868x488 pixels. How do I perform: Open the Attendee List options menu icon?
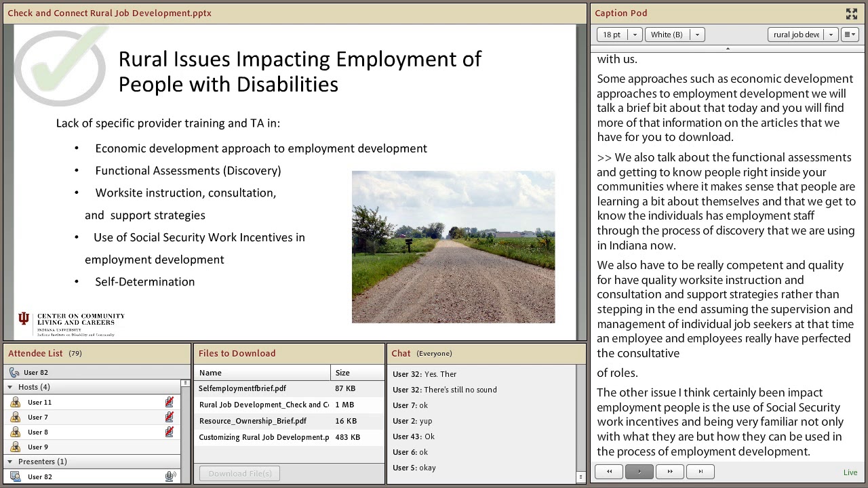tap(184, 384)
